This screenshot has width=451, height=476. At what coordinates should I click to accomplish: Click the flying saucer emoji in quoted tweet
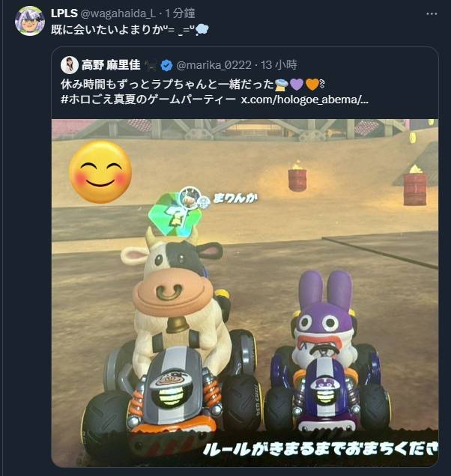click(282, 85)
